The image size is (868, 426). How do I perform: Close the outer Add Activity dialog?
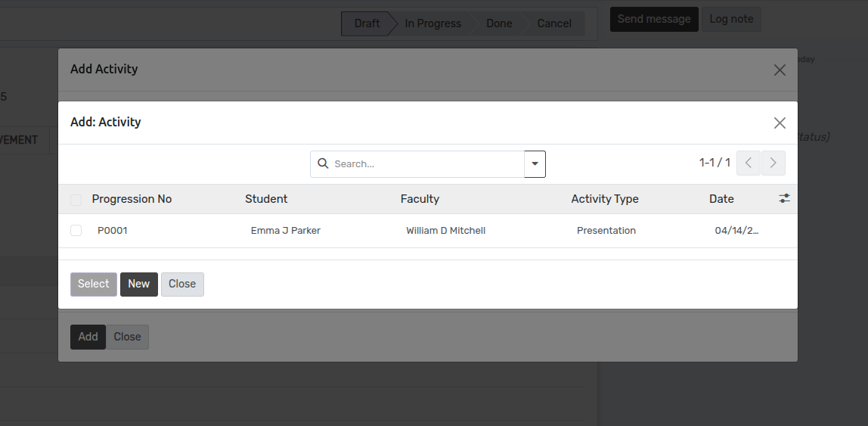coord(780,70)
